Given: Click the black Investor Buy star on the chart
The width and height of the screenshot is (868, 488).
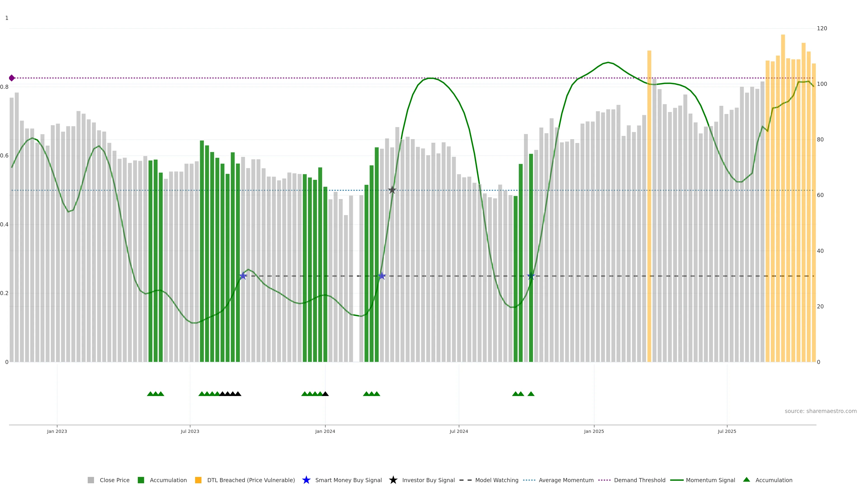Looking at the screenshot, I should pyautogui.click(x=392, y=190).
